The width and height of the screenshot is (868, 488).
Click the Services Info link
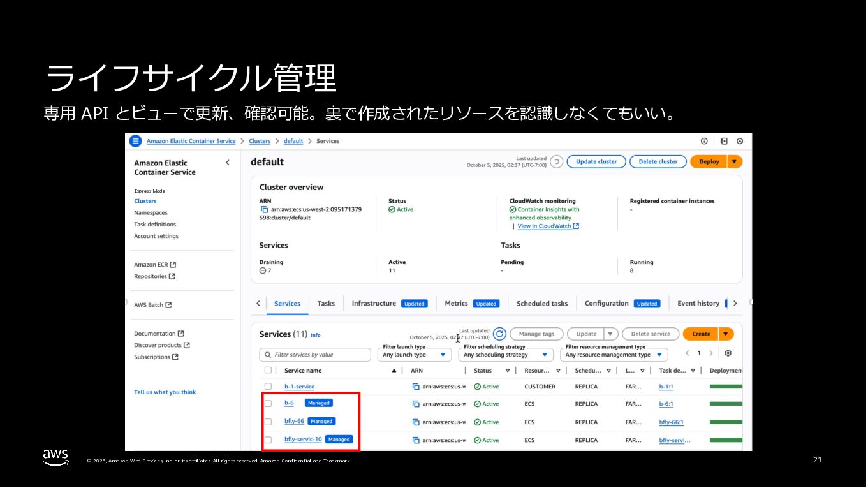point(315,335)
